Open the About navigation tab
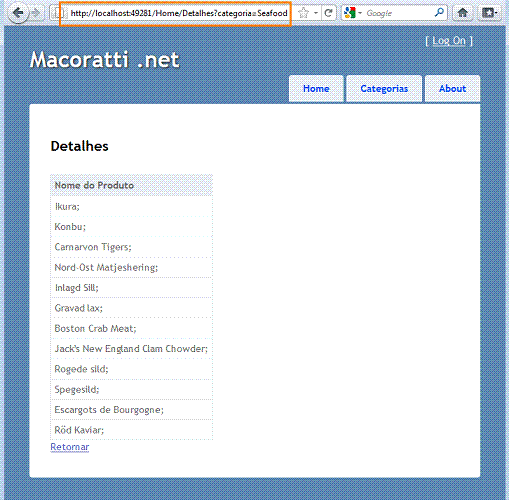The width and height of the screenshot is (509, 500). (x=452, y=89)
